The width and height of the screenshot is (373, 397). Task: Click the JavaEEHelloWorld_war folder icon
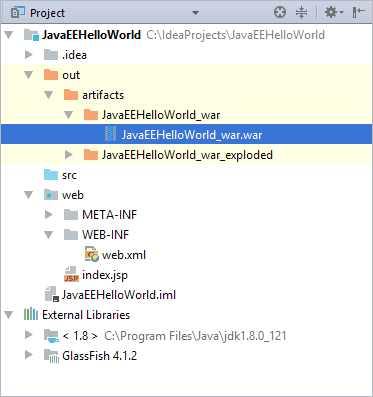91,115
